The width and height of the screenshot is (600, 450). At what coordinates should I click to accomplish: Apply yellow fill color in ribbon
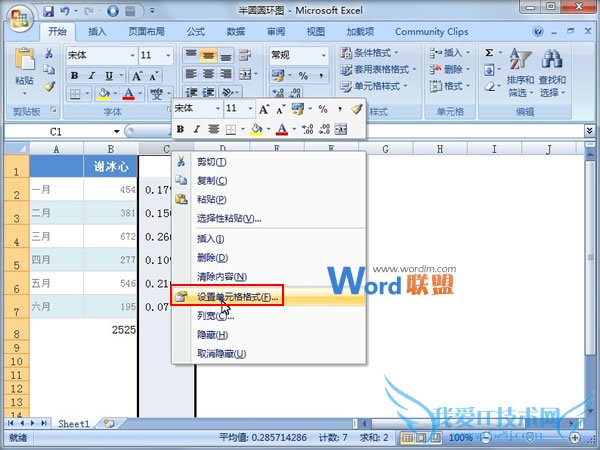[x=103, y=93]
